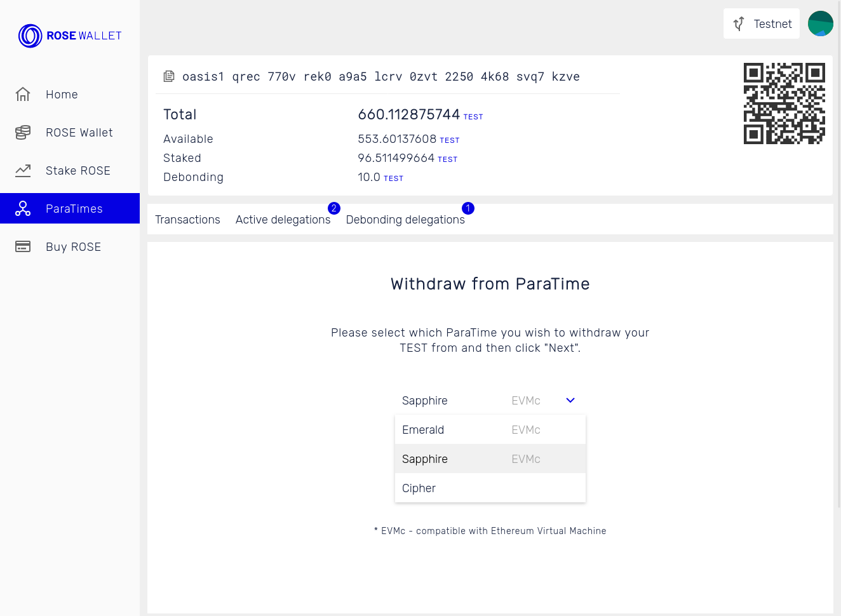Viewport: 841px width, 616px height.
Task: Click the Home icon in sidebar
Action: (23, 94)
